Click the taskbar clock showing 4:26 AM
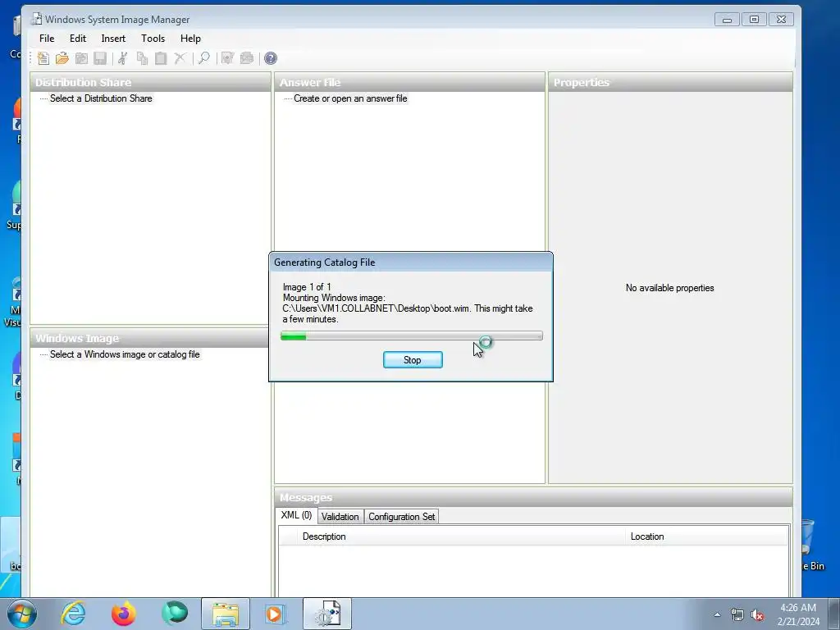Screen dimensions: 840x630 (x=798, y=614)
